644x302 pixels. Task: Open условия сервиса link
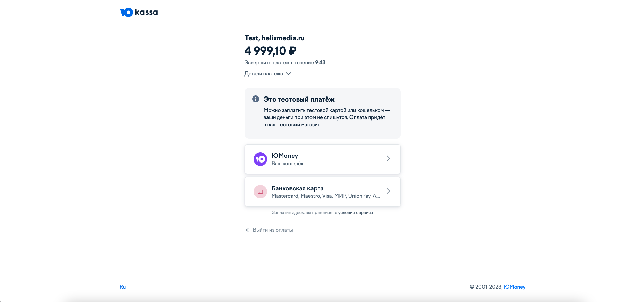tap(356, 213)
